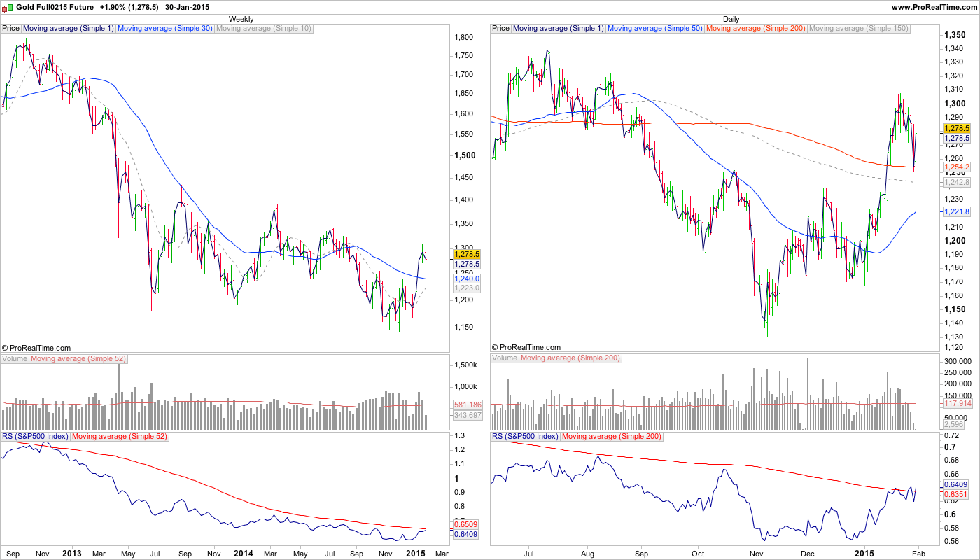Select the Gold Full0215 Future title
Viewport: 980px width, 560px height.
click(x=55, y=7)
